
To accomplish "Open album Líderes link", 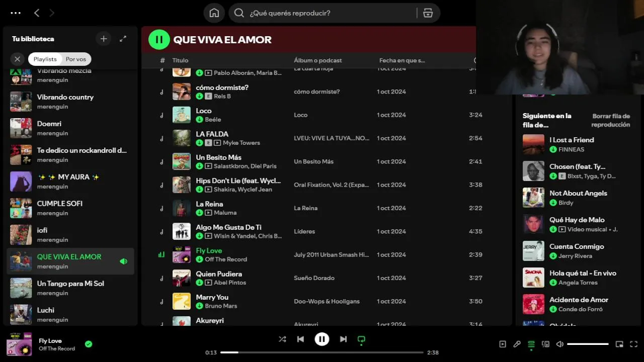I will pos(304,231).
